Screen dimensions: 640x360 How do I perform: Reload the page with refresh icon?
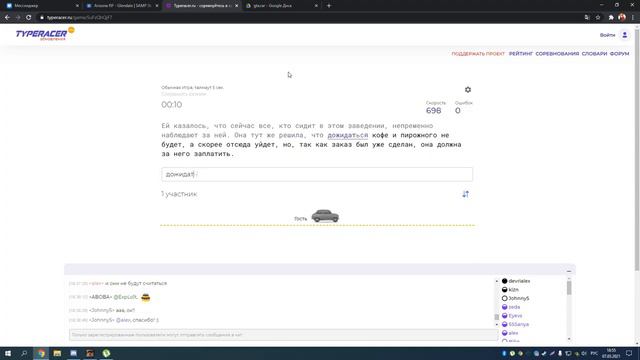29,18
